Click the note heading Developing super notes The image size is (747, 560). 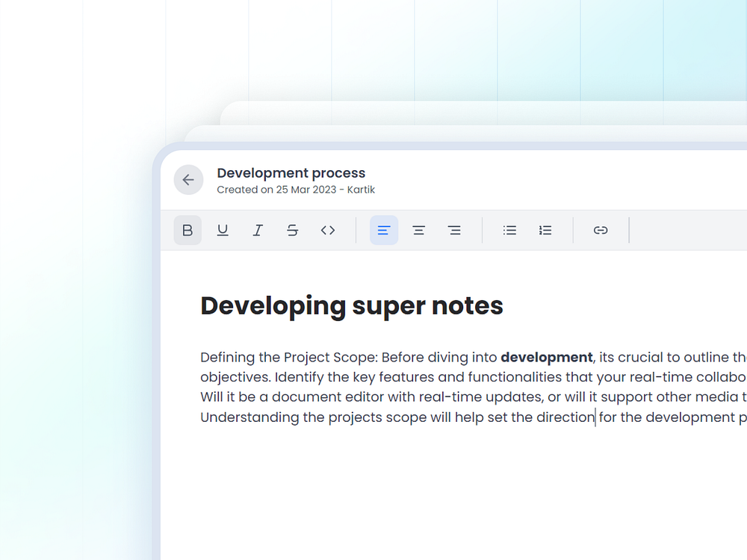[351, 305]
